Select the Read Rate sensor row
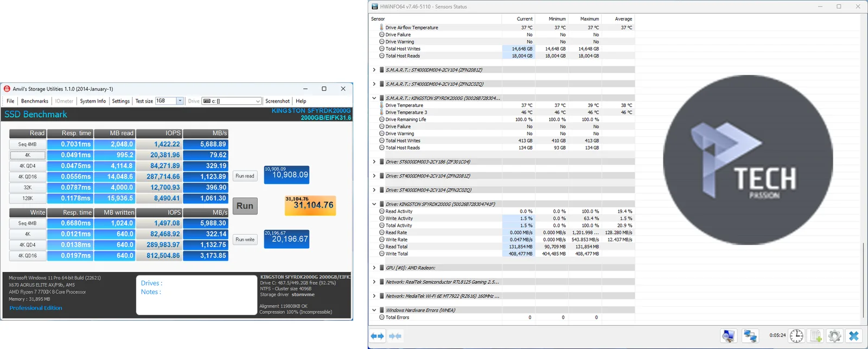868x349 pixels. (x=502, y=232)
